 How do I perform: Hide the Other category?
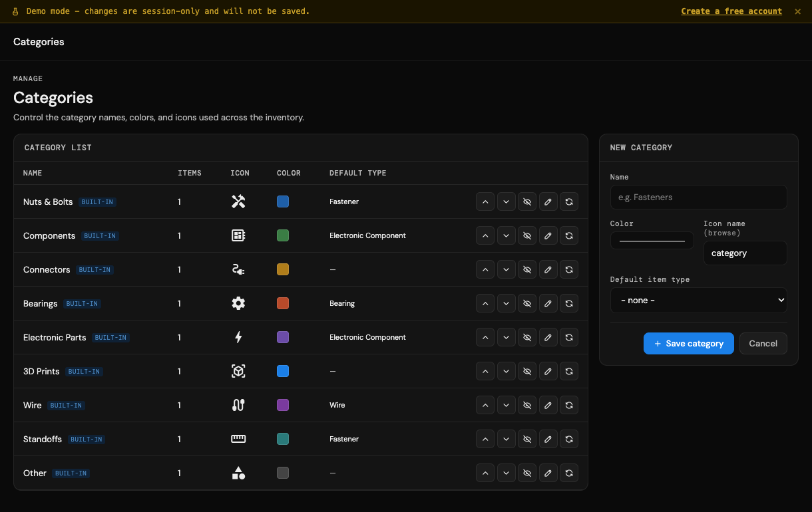[527, 473]
